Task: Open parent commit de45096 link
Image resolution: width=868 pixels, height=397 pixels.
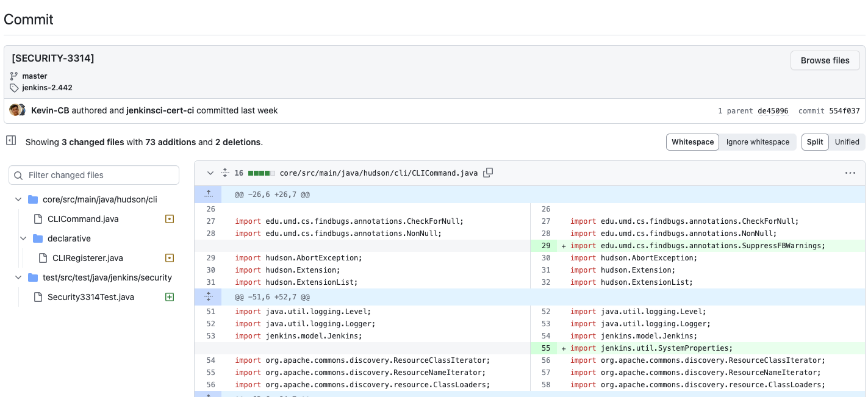Action: click(773, 111)
